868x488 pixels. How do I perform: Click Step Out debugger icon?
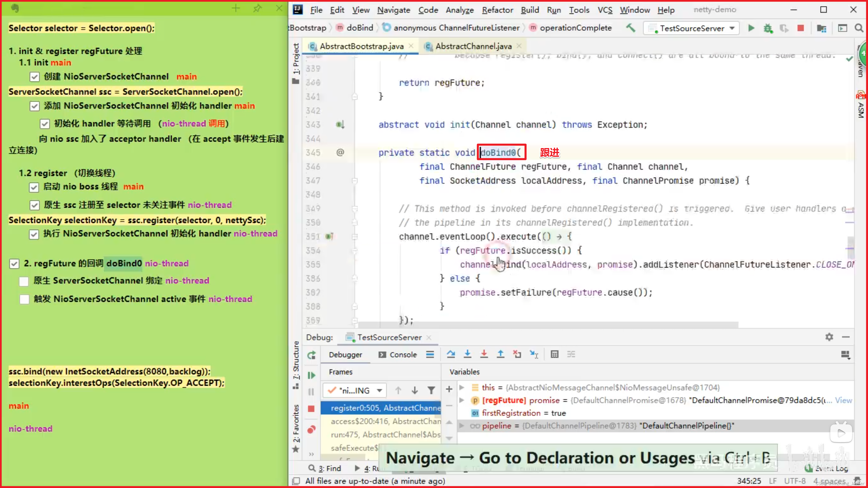pos(501,354)
